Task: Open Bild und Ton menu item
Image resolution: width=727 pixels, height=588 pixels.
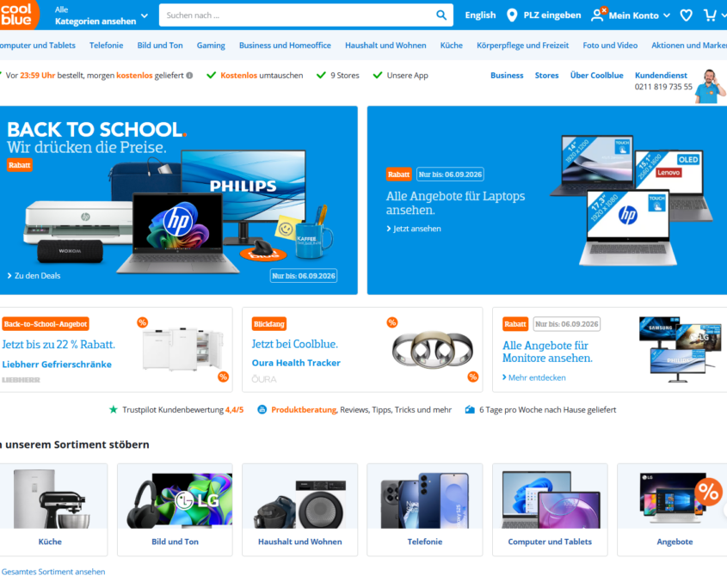Action: click(160, 46)
